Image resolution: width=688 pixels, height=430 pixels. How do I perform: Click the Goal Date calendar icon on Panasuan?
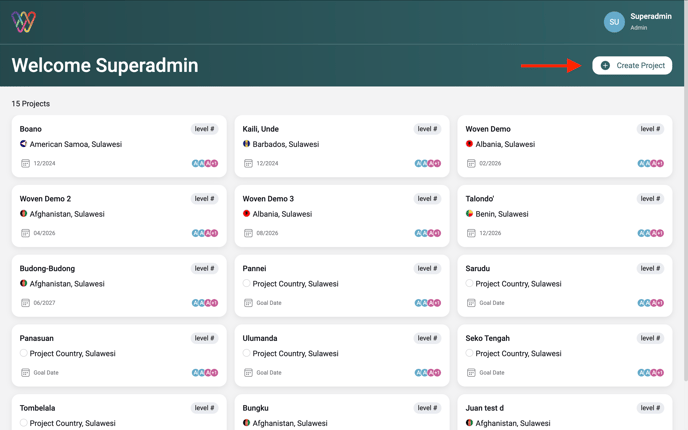(x=25, y=373)
